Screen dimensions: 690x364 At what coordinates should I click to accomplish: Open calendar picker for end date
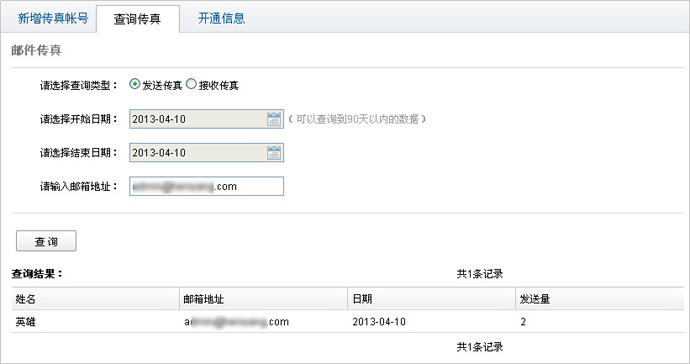[274, 153]
